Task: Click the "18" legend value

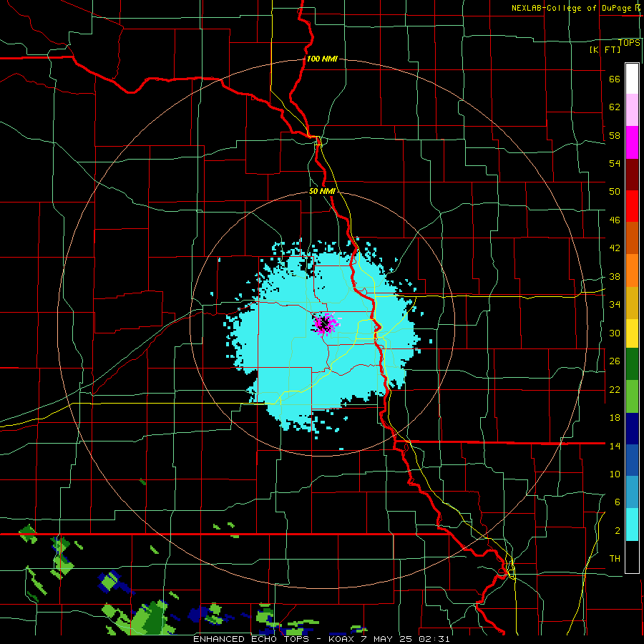Action: pos(615,418)
